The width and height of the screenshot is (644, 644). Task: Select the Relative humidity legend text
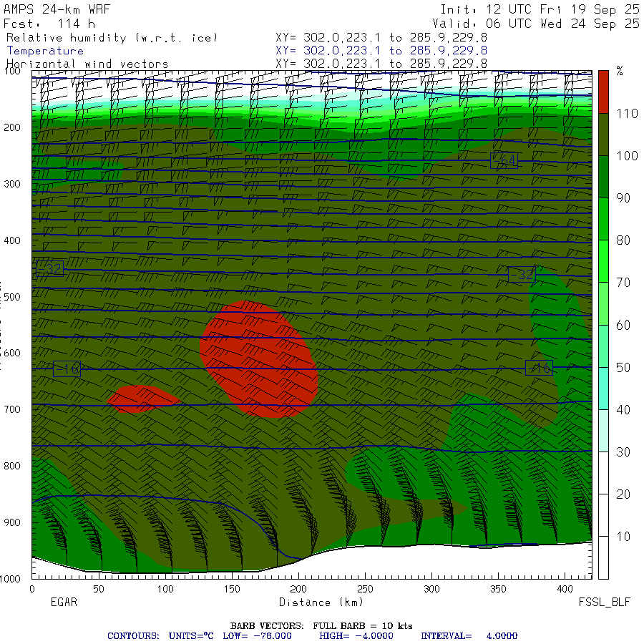[x=112, y=37]
